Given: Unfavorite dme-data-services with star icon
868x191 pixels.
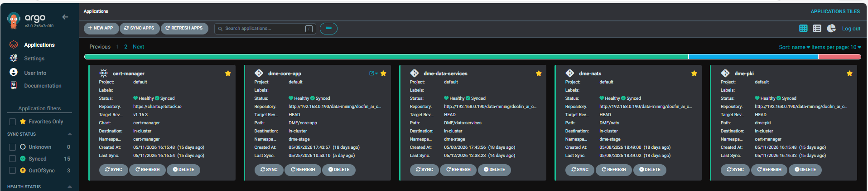Looking at the screenshot, I should tap(539, 73).
